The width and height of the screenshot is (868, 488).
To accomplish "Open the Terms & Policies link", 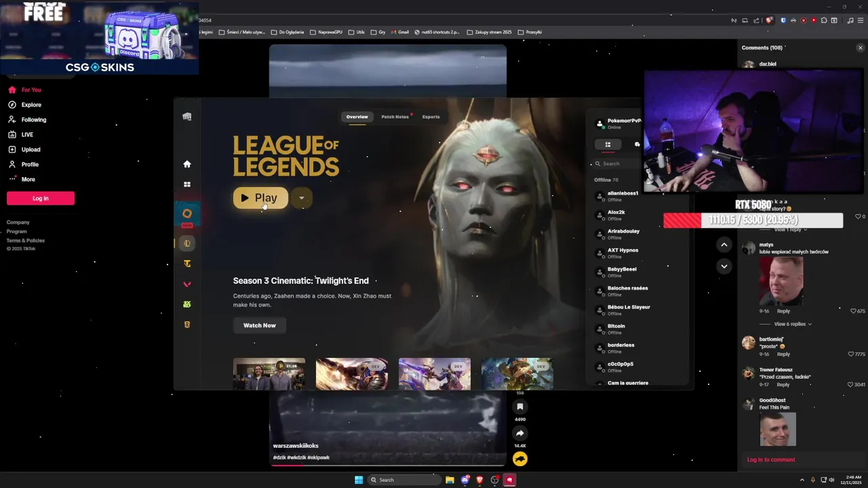I will pyautogui.click(x=26, y=241).
